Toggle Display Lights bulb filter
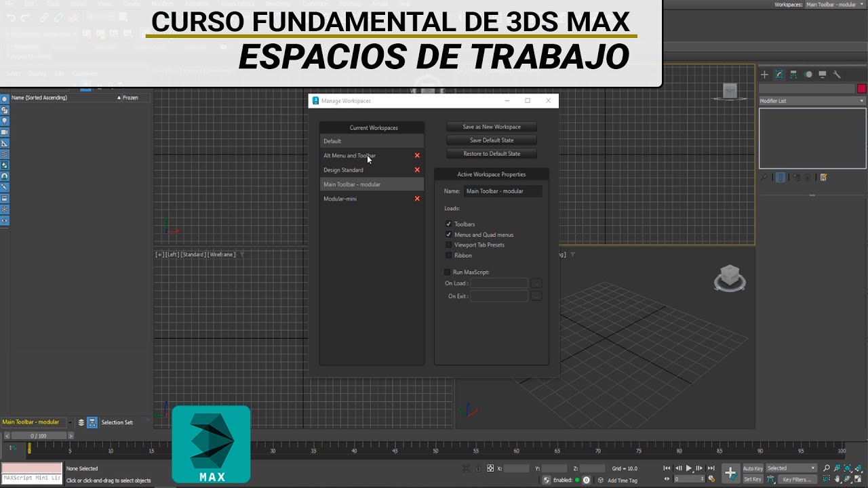 coord(5,121)
